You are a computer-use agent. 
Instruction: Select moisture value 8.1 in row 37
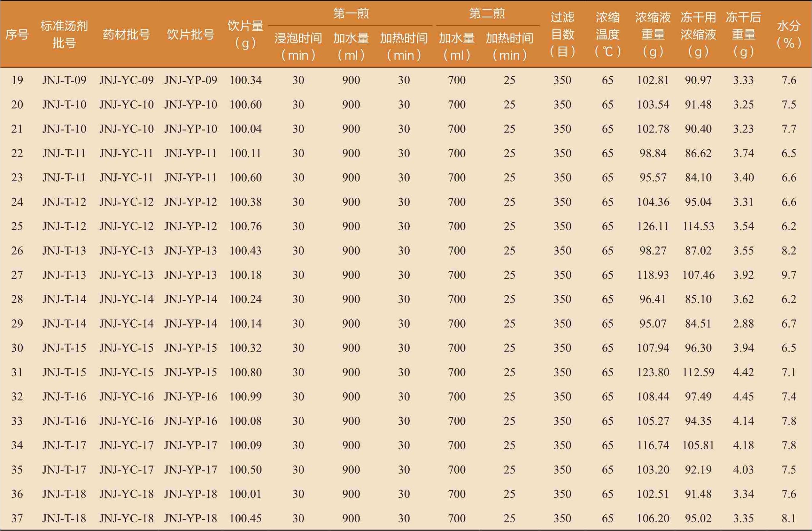(789, 519)
